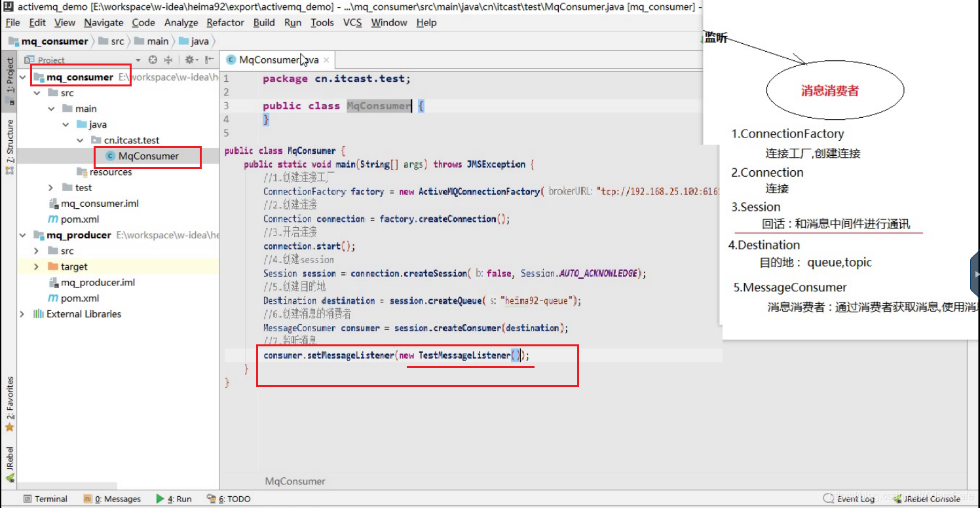Image resolution: width=980 pixels, height=508 pixels.
Task: Open the 6: TODO tool window
Action: tap(229, 499)
